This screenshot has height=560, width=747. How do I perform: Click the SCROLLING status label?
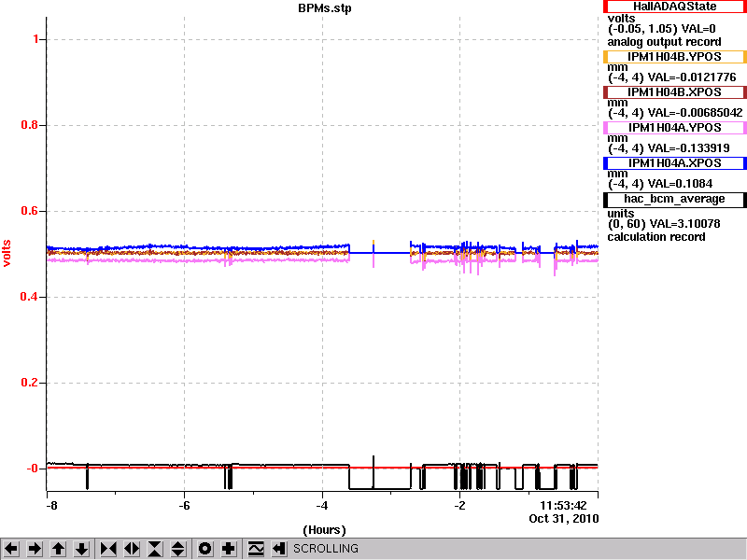[326, 549]
